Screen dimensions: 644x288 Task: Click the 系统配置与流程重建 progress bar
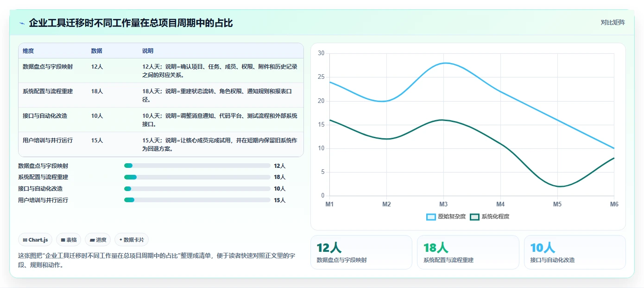coord(197,177)
